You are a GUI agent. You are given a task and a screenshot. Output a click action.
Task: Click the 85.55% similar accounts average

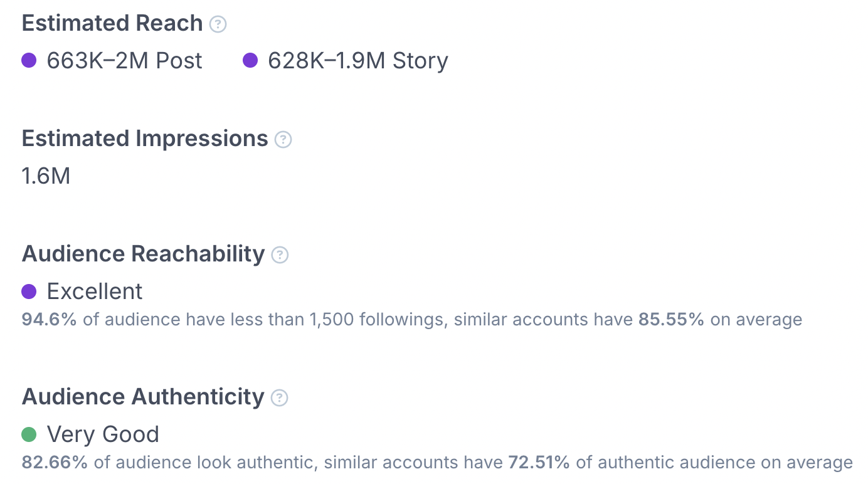pos(671,320)
